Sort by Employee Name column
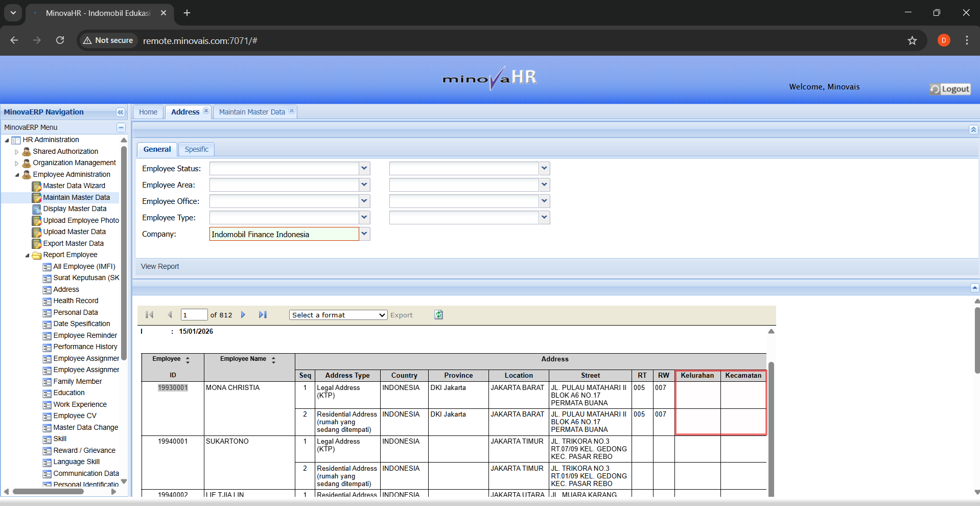The width and height of the screenshot is (980, 506). click(x=273, y=360)
